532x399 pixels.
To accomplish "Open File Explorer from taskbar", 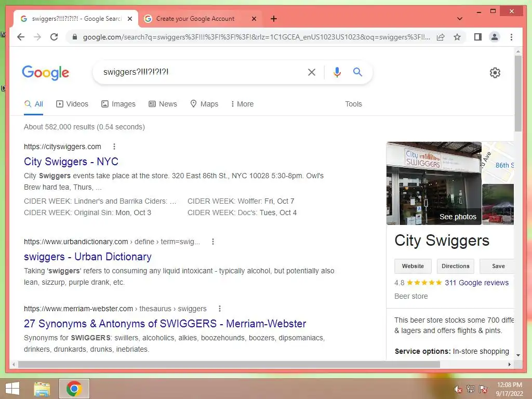I will point(42,389).
